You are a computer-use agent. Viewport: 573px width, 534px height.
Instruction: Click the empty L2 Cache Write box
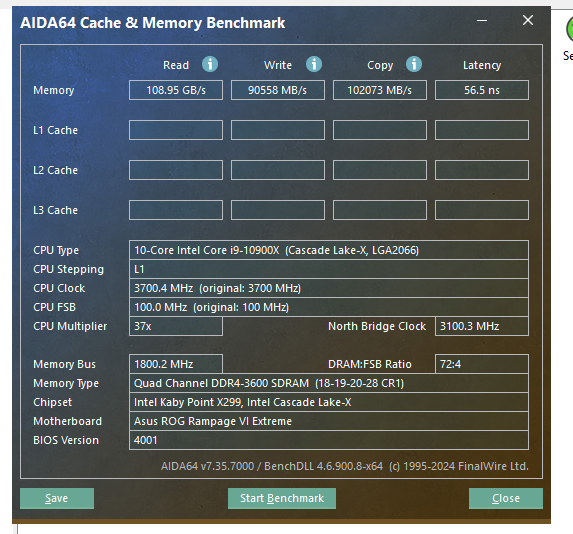[x=278, y=170]
